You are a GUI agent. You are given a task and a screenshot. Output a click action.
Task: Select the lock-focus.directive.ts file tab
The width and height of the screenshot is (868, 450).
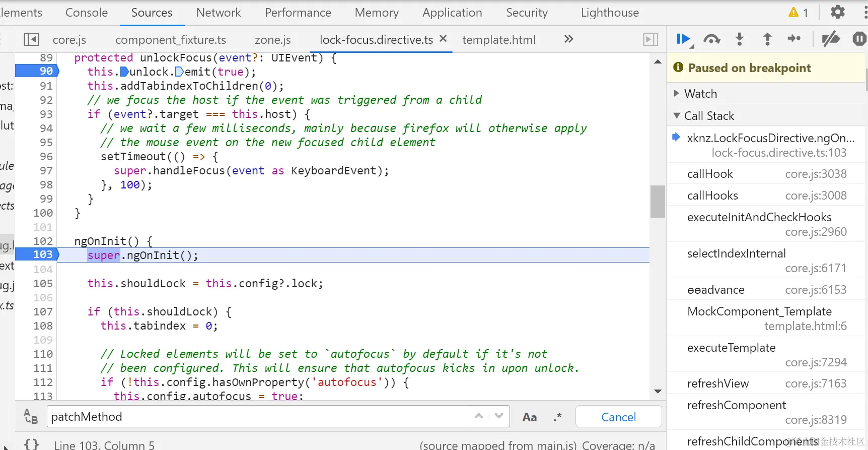376,40
